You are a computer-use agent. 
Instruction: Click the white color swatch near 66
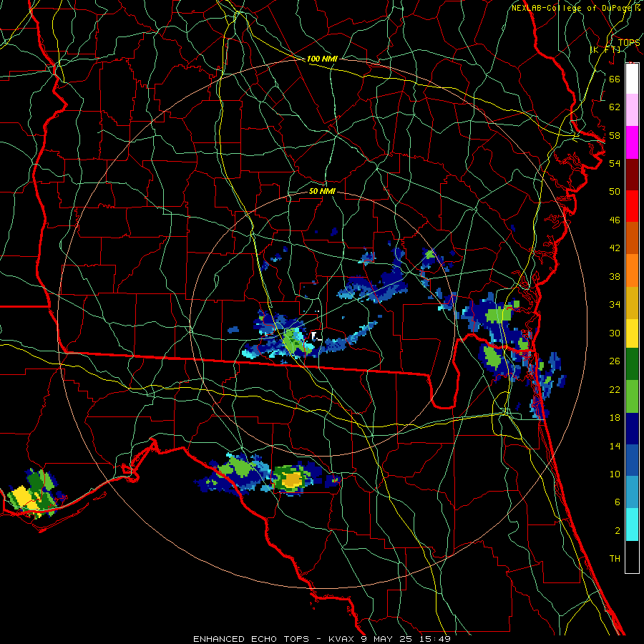pyautogui.click(x=632, y=79)
